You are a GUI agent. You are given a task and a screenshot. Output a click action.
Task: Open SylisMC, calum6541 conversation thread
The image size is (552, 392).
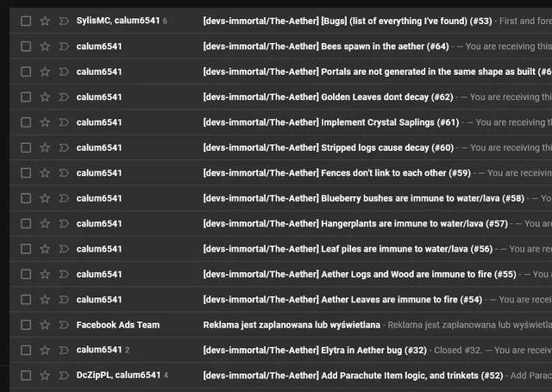(x=118, y=21)
